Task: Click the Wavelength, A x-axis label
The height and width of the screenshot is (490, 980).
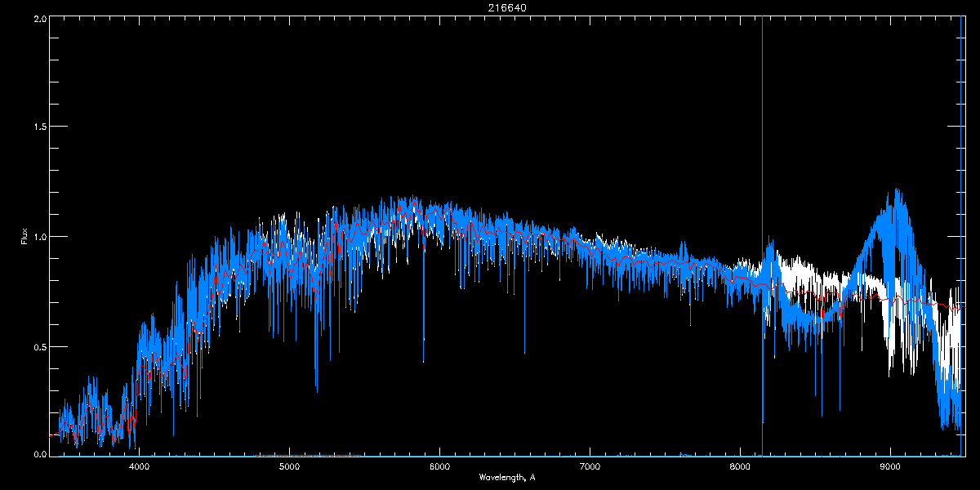Action: (506, 477)
